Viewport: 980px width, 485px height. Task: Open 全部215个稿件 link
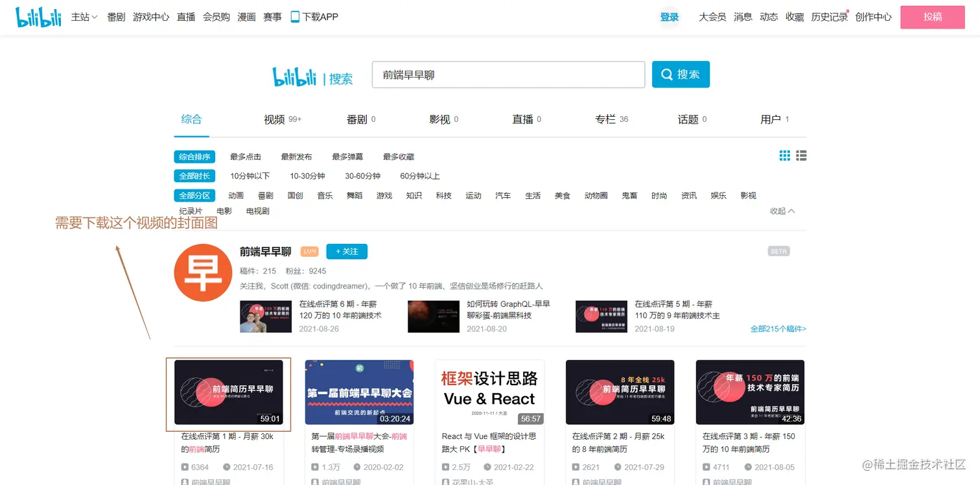pyautogui.click(x=778, y=329)
